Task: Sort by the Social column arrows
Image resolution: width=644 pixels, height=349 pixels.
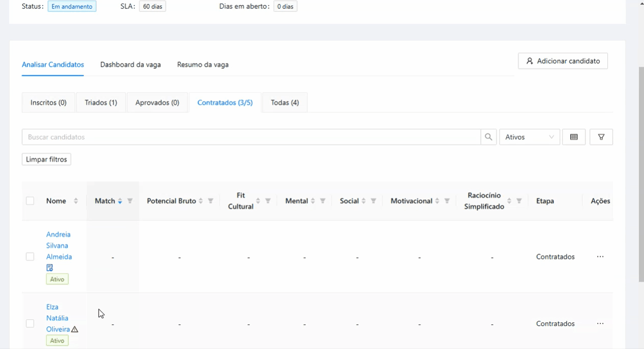Action: click(x=364, y=201)
